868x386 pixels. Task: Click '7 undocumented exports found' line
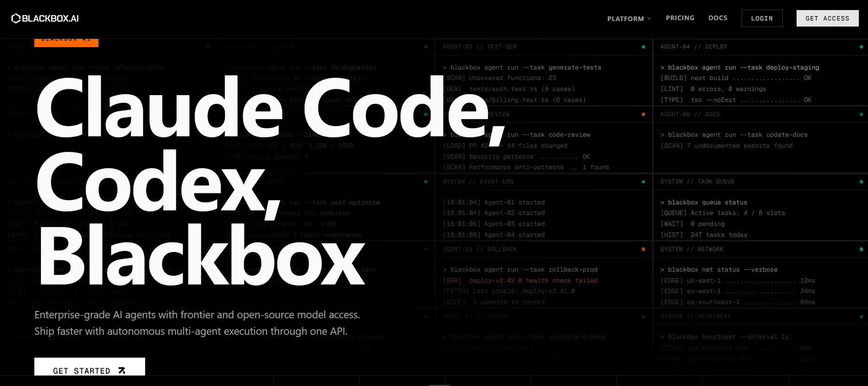[x=727, y=146]
